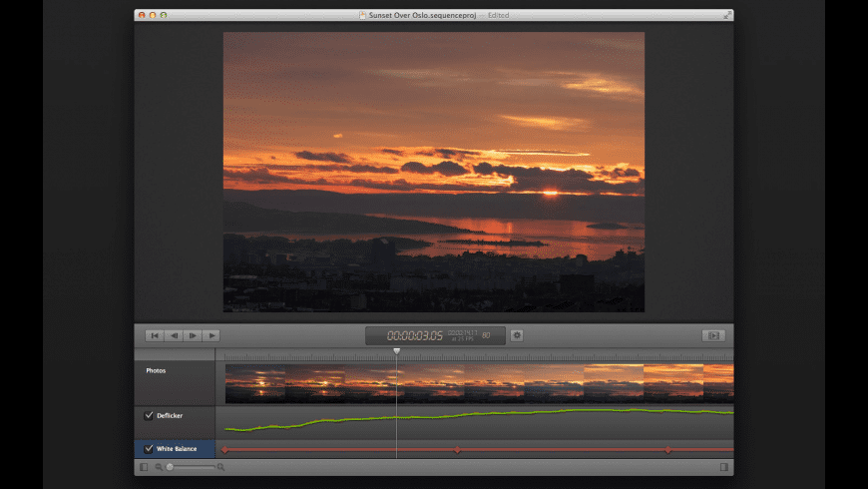This screenshot has height=489, width=868.
Task: Click the zoom out magnifier icon
Action: 159,467
